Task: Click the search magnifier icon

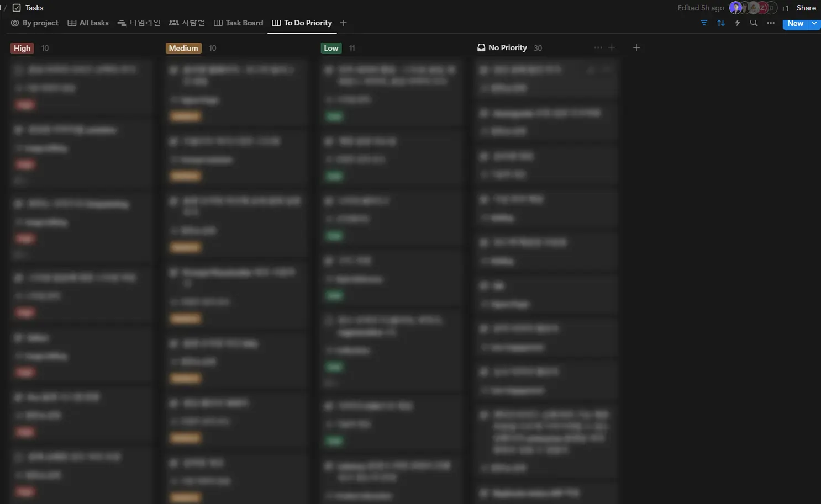Action: (x=754, y=23)
